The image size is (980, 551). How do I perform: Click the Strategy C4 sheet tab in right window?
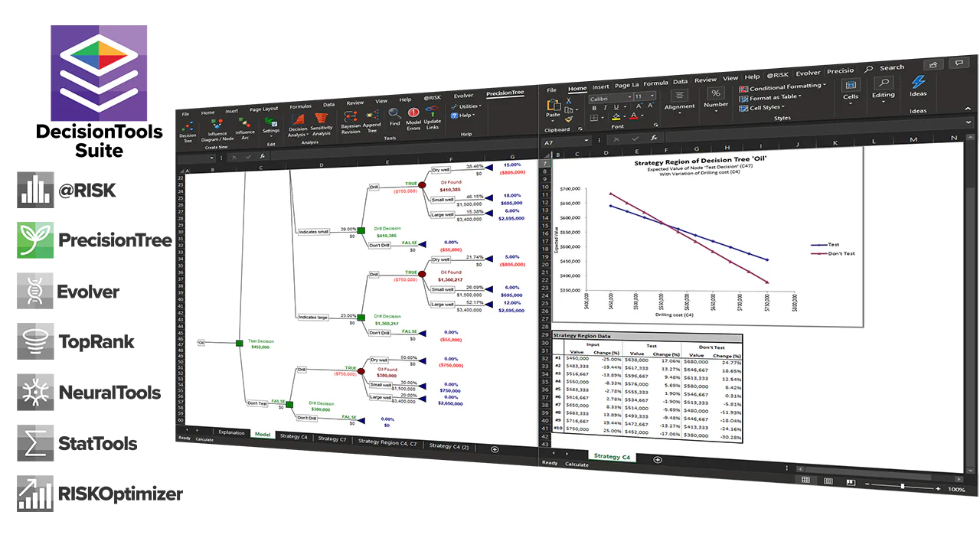point(612,457)
